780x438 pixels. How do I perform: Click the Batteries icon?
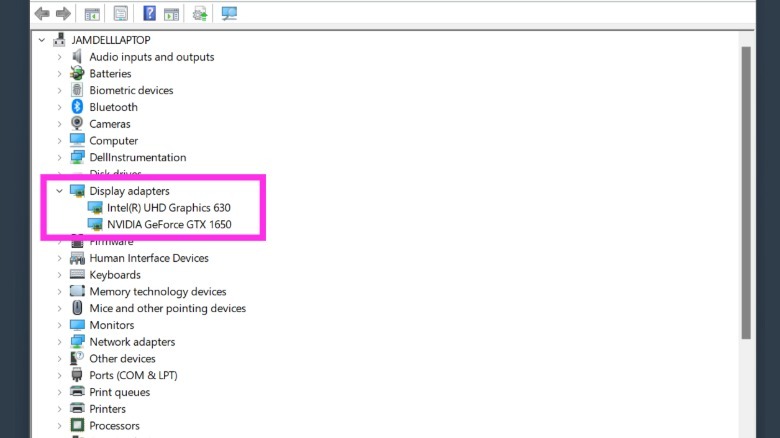(77, 73)
